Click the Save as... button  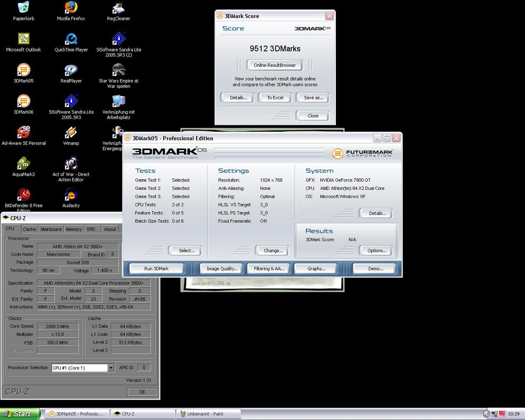tap(313, 98)
